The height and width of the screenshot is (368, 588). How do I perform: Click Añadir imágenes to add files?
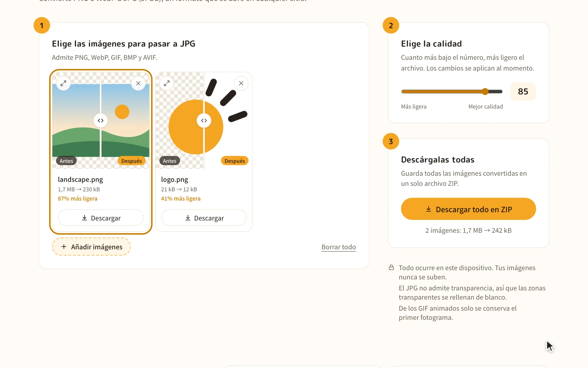(91, 247)
